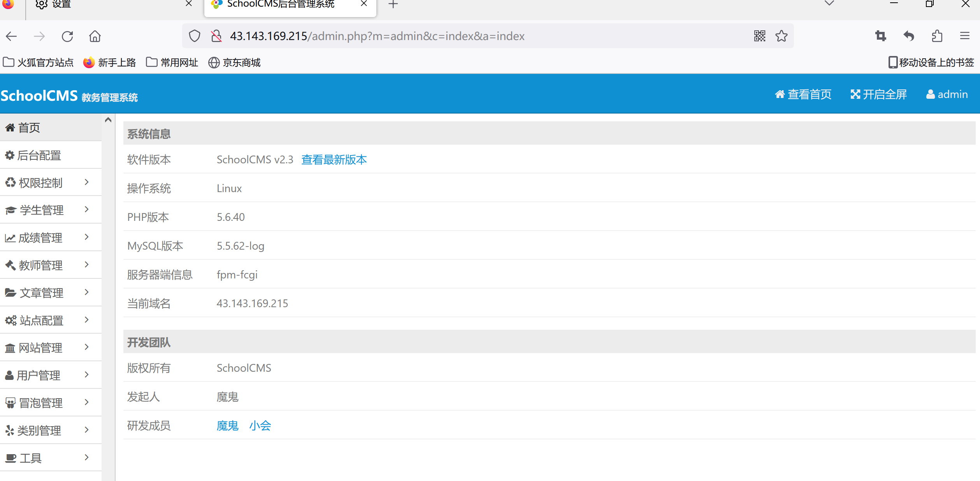Viewport: 980px width, 481px height.
Task: Expand the 工具 submenu
Action: point(86,457)
